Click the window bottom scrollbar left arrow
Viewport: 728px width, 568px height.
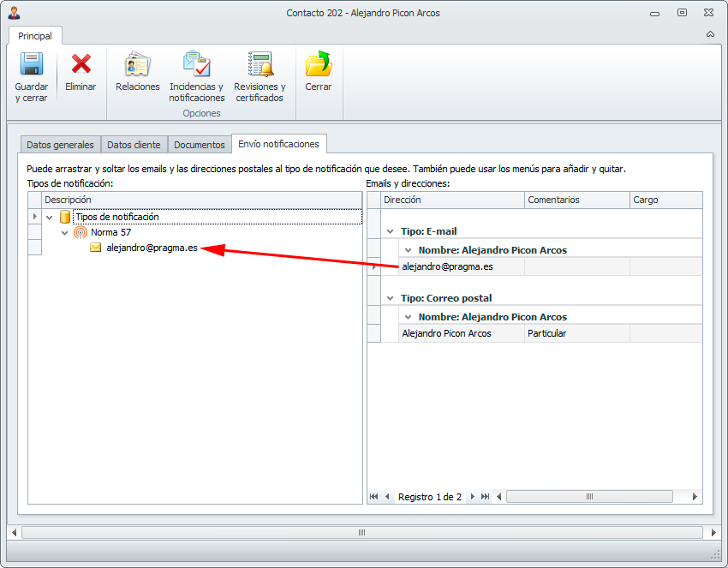(15, 532)
